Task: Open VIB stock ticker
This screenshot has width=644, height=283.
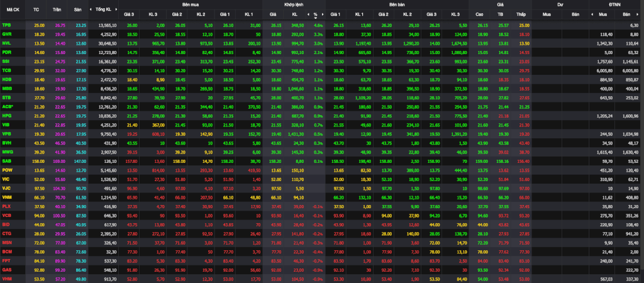Action: (6, 125)
